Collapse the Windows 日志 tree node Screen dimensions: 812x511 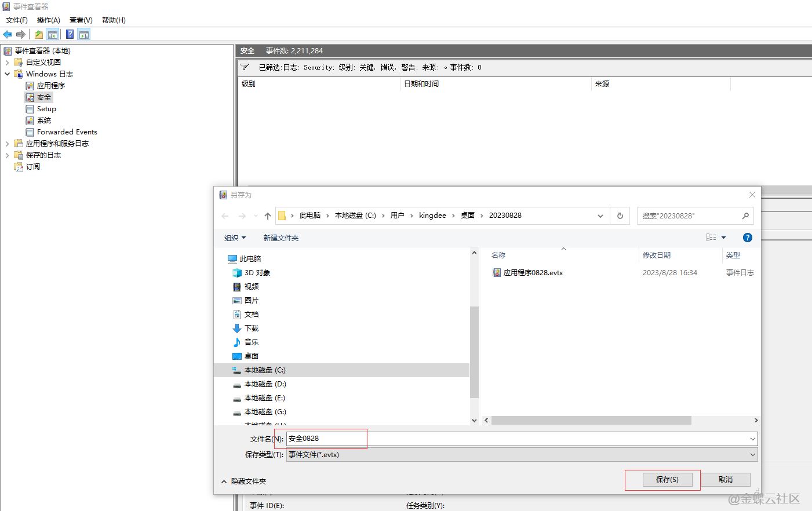click(x=7, y=74)
